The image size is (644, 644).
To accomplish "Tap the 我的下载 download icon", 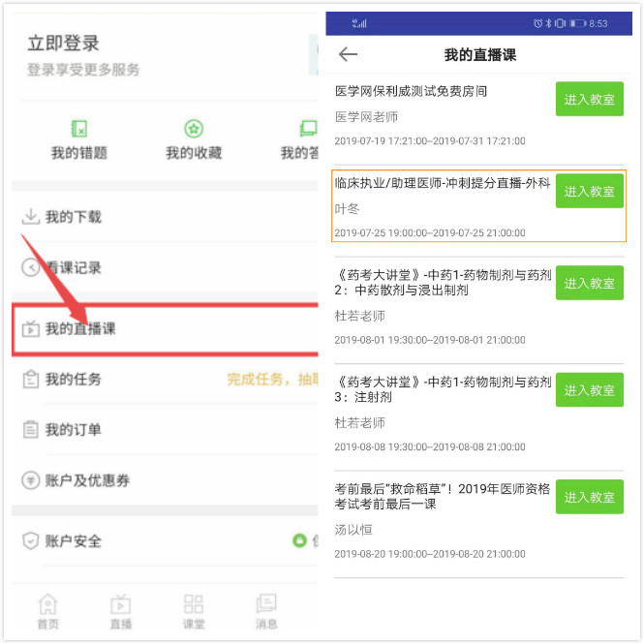I will pos(30,217).
